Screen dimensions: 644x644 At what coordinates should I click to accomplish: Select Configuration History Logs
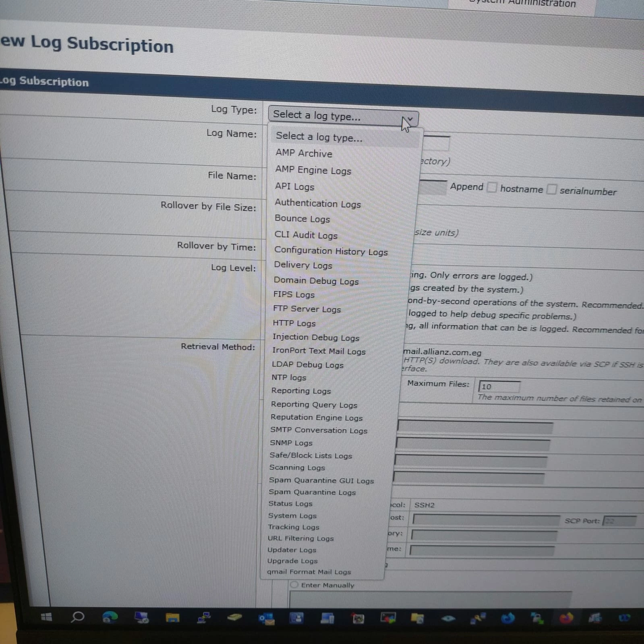pyautogui.click(x=331, y=251)
